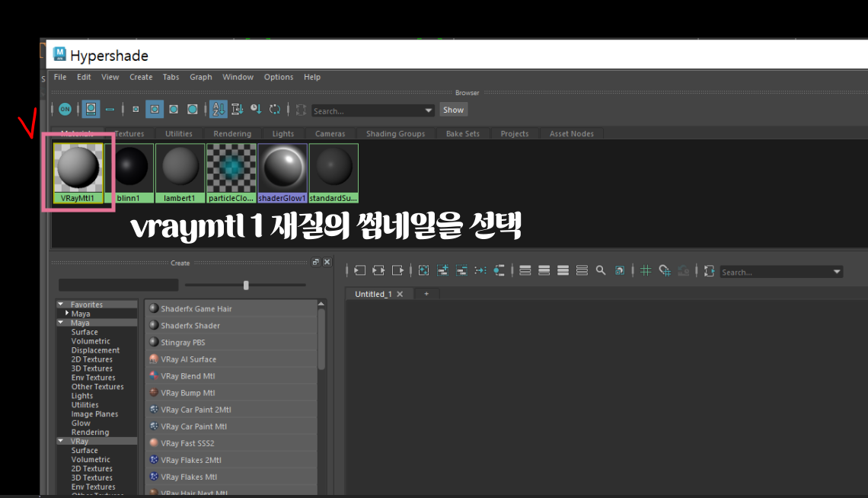Click the Create panel filter field

(119, 285)
